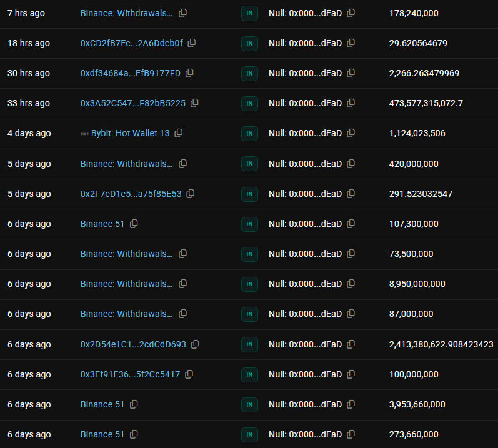The width and height of the screenshot is (498, 448).
Task: Copy address 0x3Ef91E36...5f2Cc5417
Action: point(189,374)
